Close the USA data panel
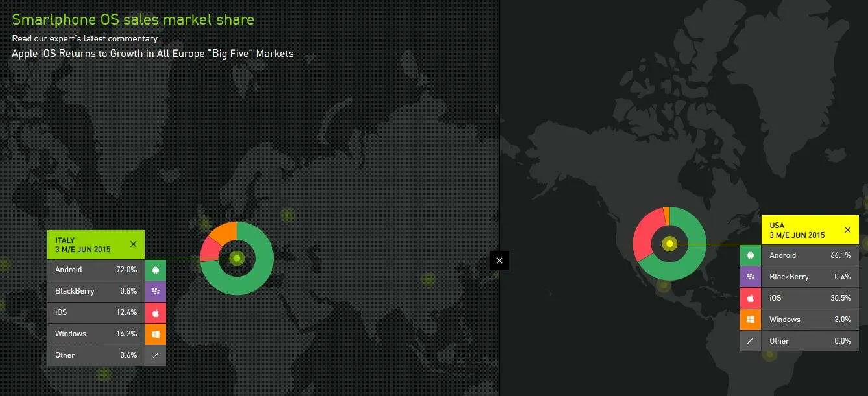Screen dimensions: 868x396 847,230
